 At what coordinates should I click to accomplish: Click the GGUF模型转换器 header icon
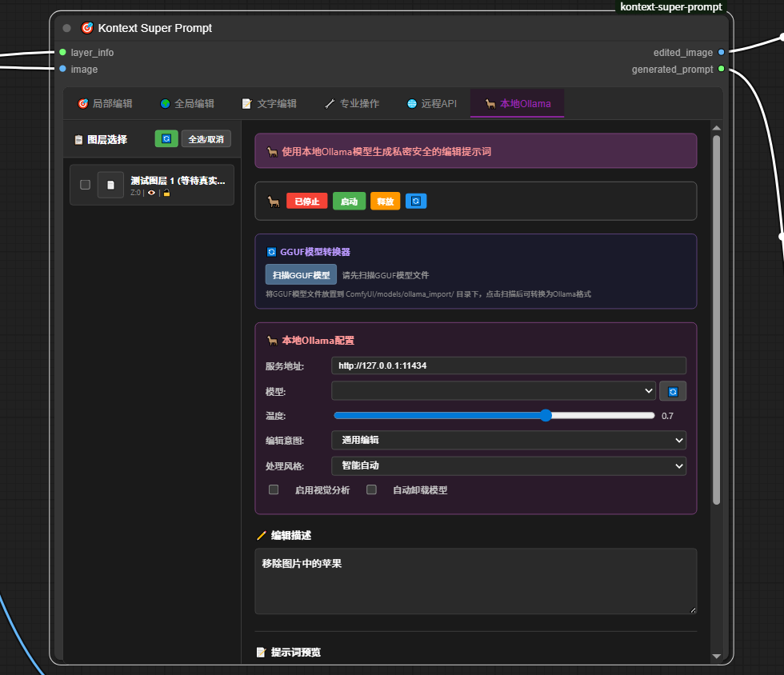click(x=271, y=252)
